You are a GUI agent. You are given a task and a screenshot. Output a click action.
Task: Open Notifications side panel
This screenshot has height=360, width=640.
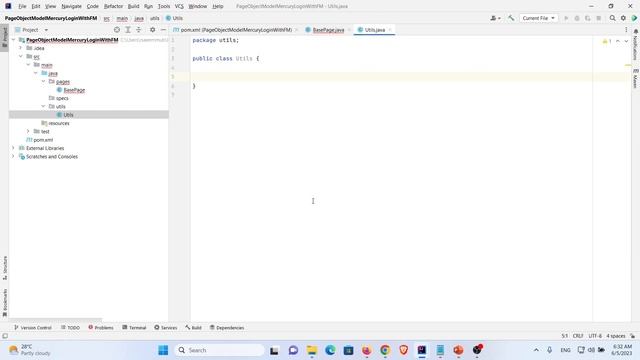[x=636, y=44]
